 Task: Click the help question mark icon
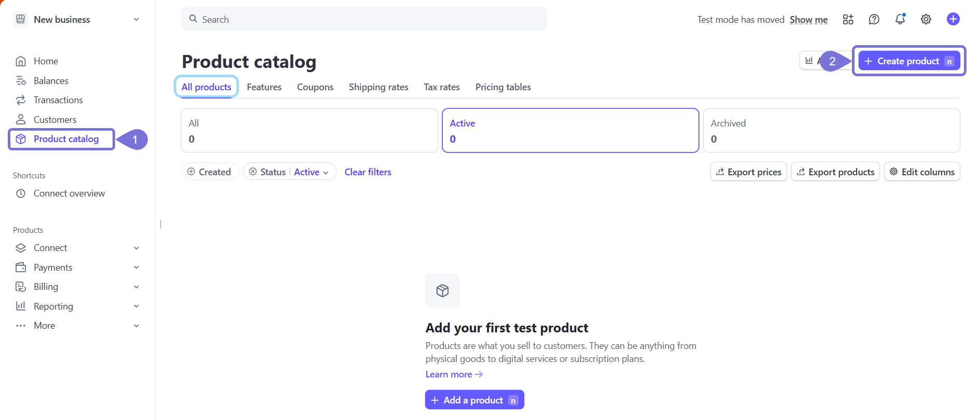coord(874,19)
